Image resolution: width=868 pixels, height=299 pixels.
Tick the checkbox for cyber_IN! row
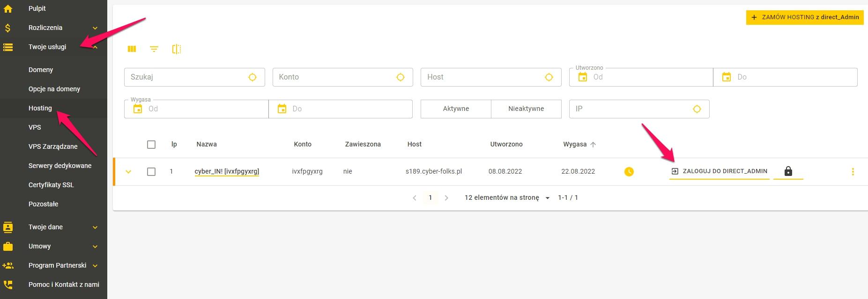[x=151, y=172]
